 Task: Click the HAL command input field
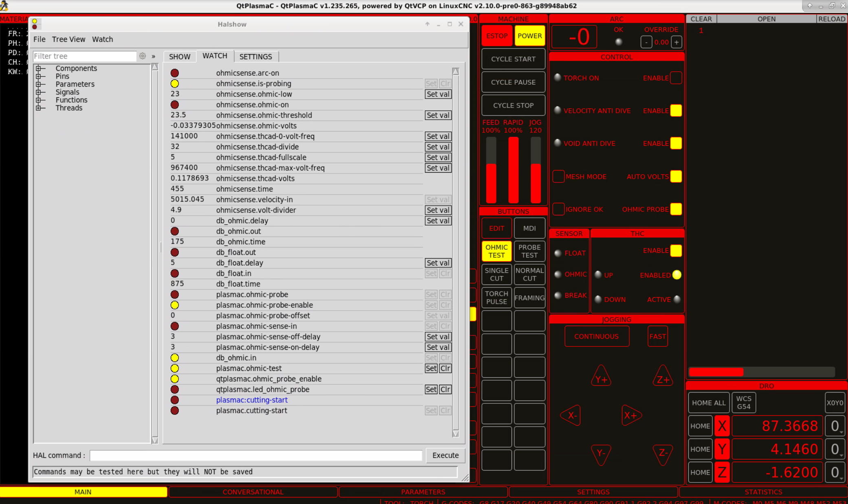tap(256, 456)
